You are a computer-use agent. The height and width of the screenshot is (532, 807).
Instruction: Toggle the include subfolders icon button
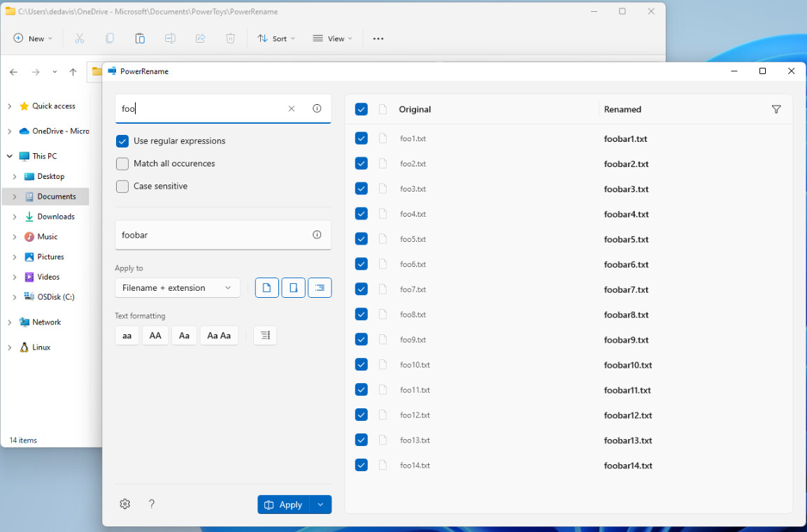[x=320, y=288]
